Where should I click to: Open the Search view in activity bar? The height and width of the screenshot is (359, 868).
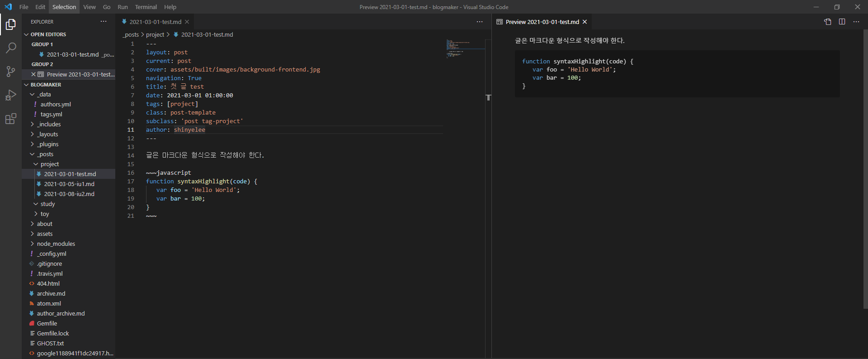tap(11, 48)
